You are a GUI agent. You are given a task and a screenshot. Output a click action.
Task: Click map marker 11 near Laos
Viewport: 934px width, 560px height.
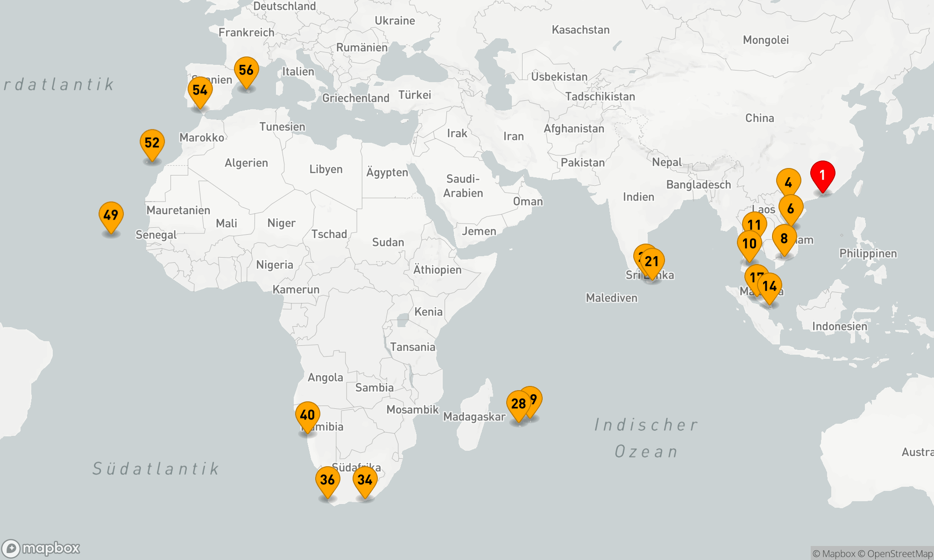[754, 223]
